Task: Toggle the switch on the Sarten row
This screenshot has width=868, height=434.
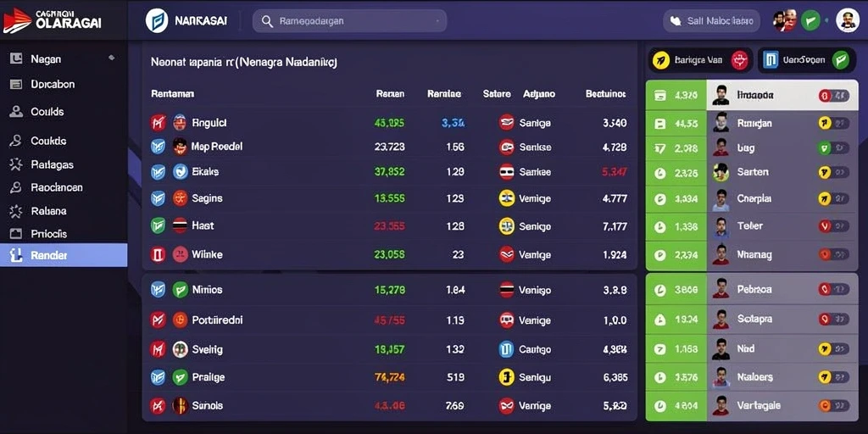Action: 834,172
